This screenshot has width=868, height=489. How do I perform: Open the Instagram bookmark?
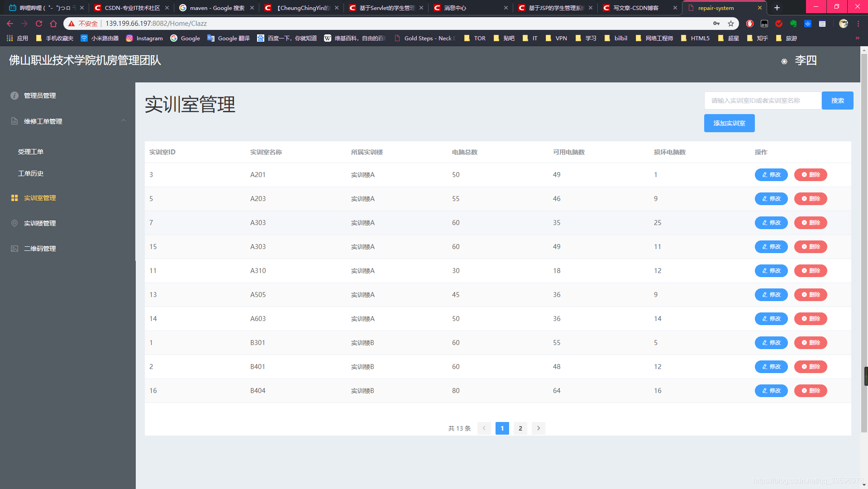pyautogui.click(x=144, y=38)
